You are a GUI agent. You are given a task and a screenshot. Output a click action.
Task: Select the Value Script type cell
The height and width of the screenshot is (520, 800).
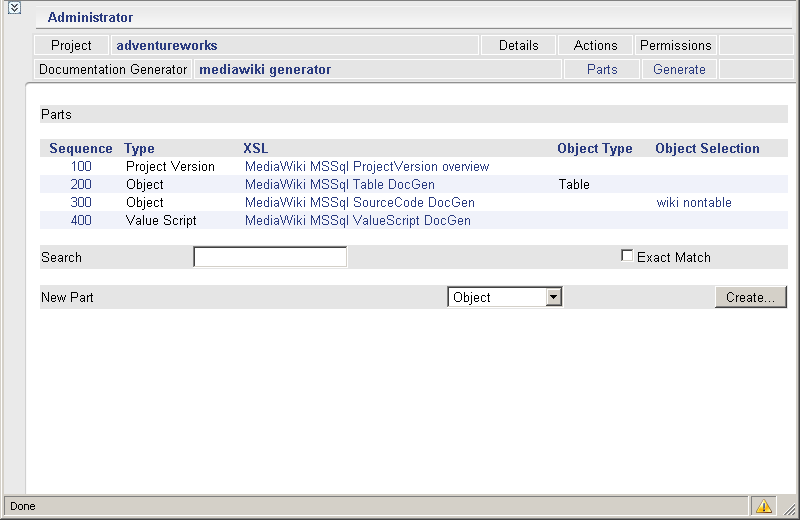pos(161,220)
